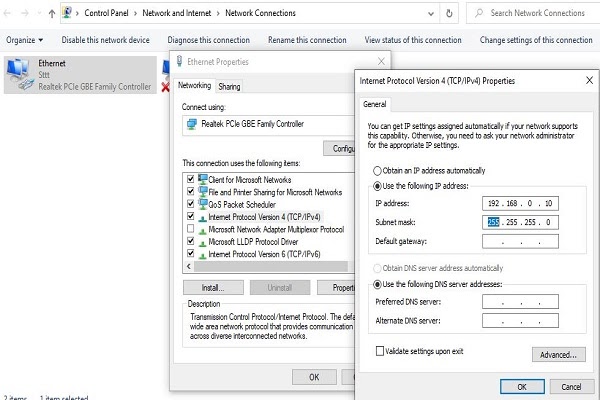Click the back arrow in Explorer navigation
The image size is (600, 400).
pyautogui.click(x=7, y=13)
